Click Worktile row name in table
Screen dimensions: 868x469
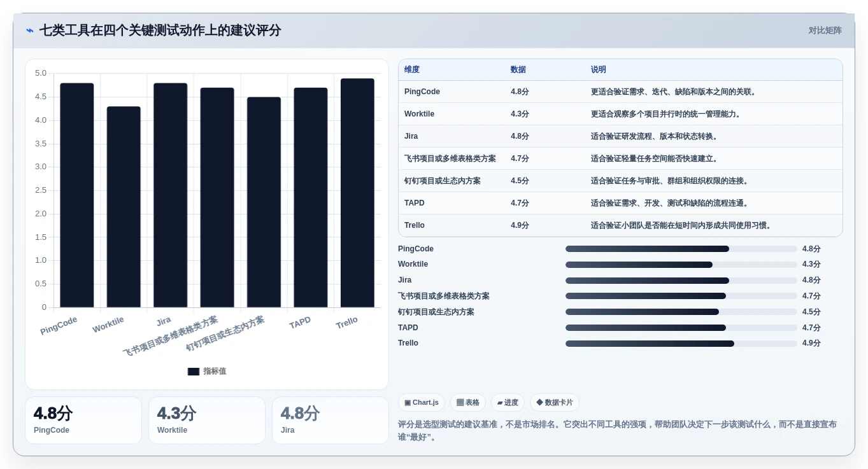coord(420,114)
